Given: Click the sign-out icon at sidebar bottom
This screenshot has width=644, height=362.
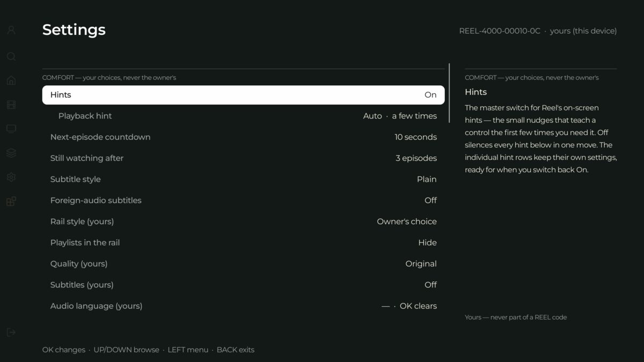Looking at the screenshot, I should point(11,332).
